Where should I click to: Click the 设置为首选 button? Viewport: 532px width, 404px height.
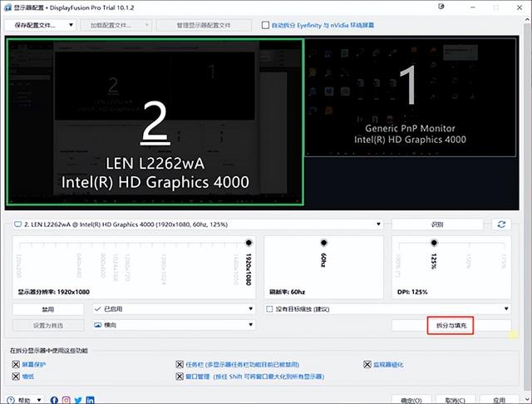pyautogui.click(x=48, y=325)
